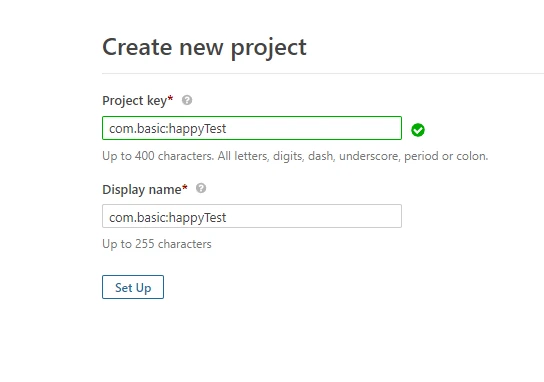Click the red asterisk beside Project key
Viewport: 544px width, 382px height.
(x=170, y=98)
